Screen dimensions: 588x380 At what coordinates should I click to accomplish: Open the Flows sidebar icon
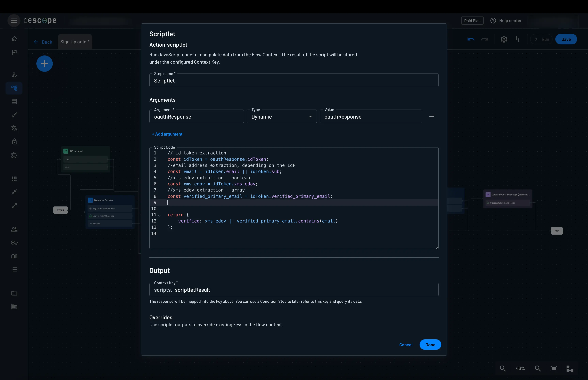coord(14,88)
